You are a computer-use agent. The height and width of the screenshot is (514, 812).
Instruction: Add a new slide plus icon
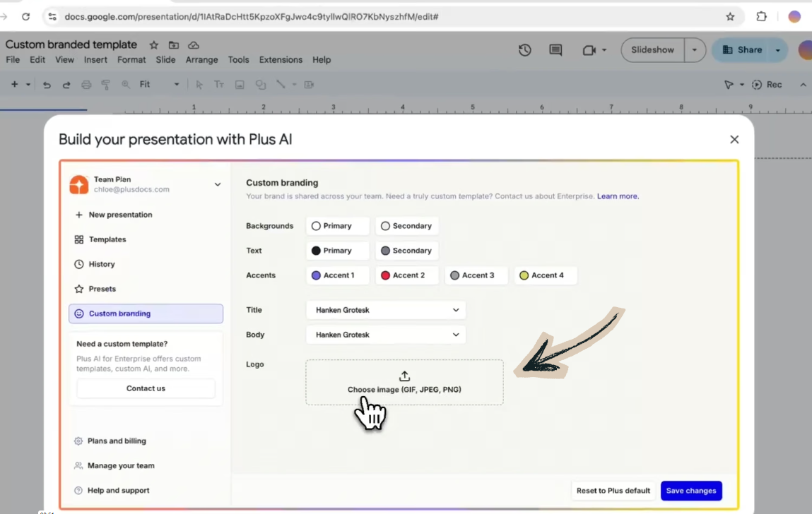[x=15, y=84]
